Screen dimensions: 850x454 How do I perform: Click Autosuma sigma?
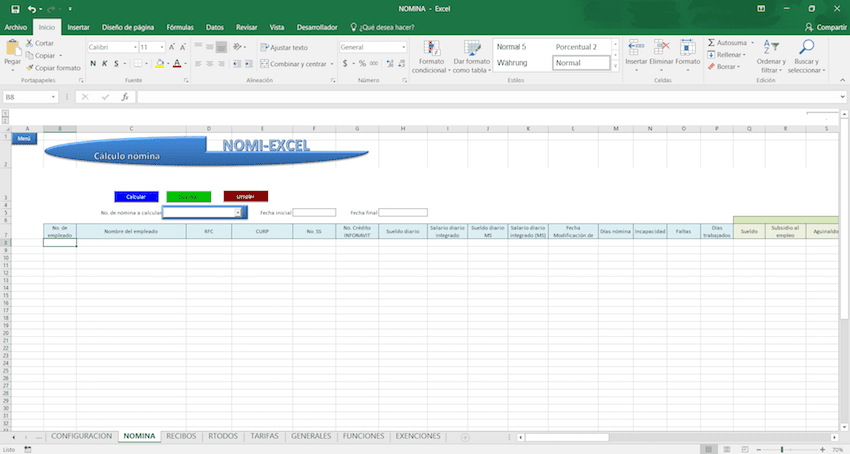[x=711, y=43]
